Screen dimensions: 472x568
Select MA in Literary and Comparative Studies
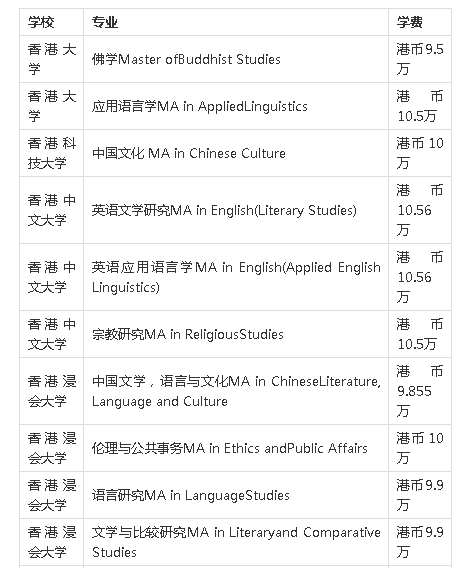point(236,542)
